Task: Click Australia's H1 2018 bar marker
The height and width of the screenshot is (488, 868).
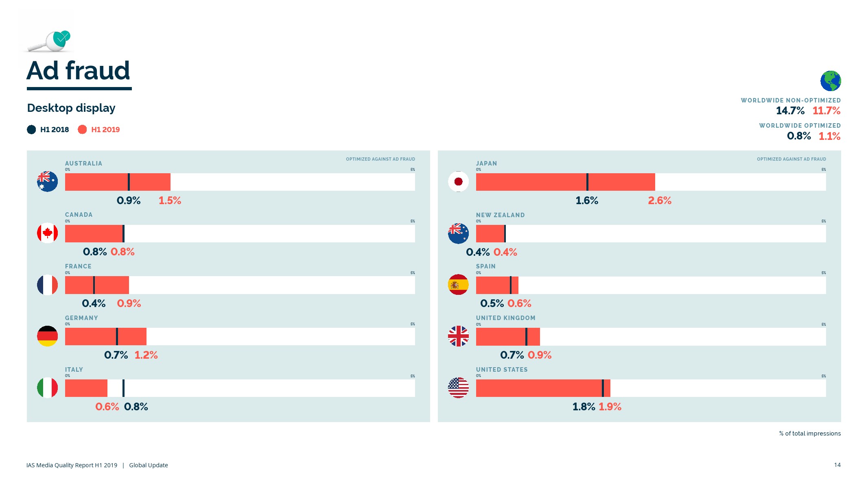Action: click(x=129, y=182)
